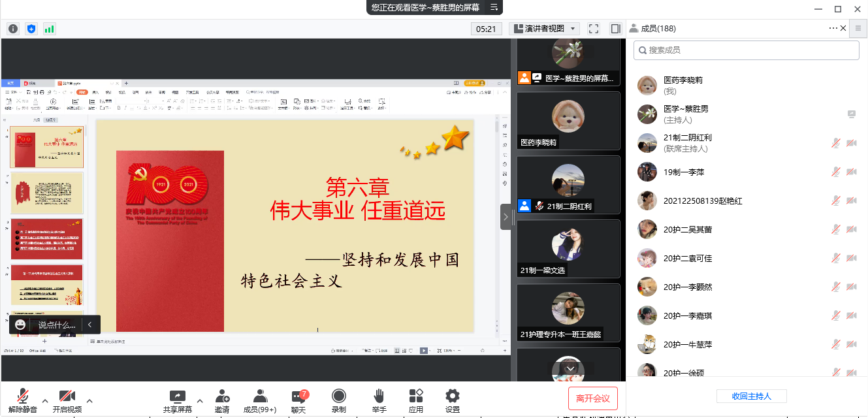Open the Invite option
Screen dimensions: 868x418
pyautogui.click(x=222, y=400)
